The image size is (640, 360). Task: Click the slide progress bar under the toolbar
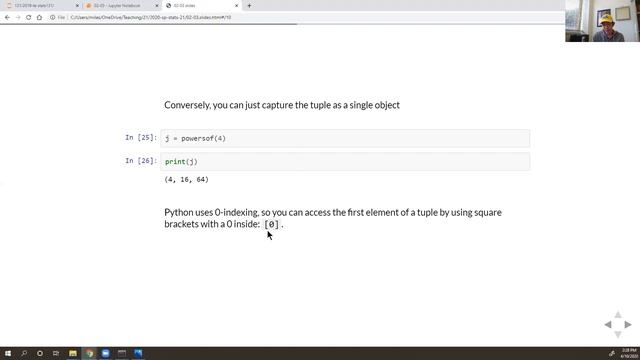tap(282, 24)
